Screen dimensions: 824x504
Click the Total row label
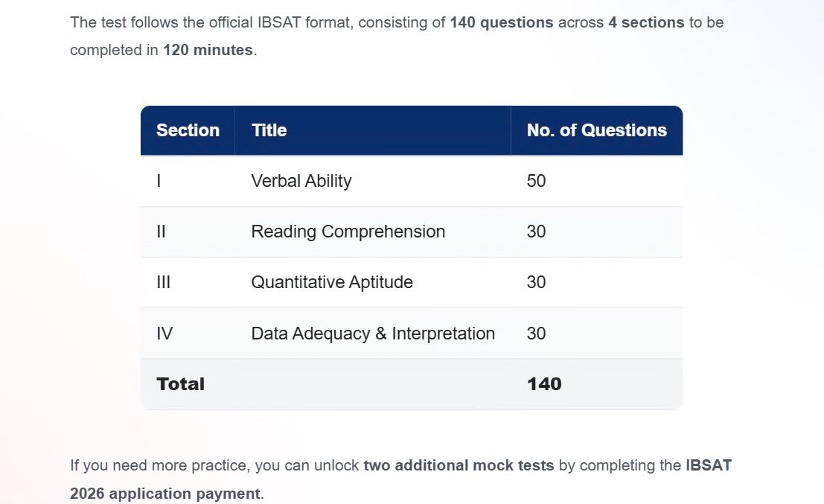tap(181, 384)
